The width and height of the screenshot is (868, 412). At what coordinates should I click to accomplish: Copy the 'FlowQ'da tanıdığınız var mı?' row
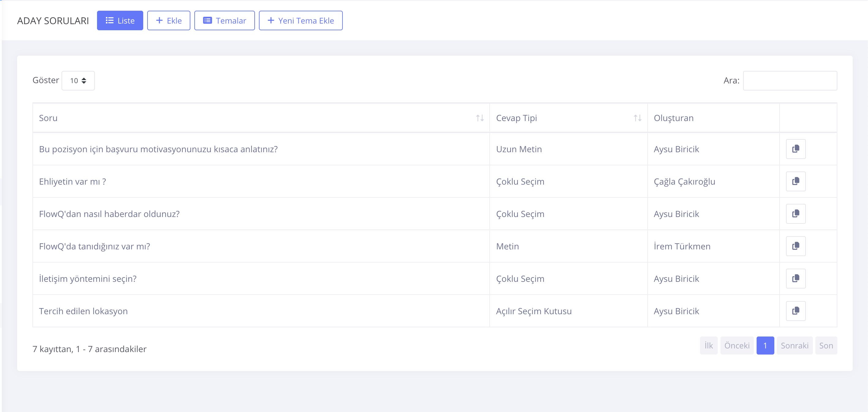pos(795,246)
